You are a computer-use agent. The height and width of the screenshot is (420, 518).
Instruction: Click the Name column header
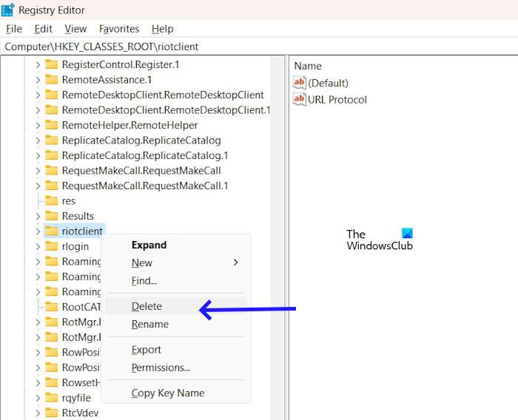[308, 66]
